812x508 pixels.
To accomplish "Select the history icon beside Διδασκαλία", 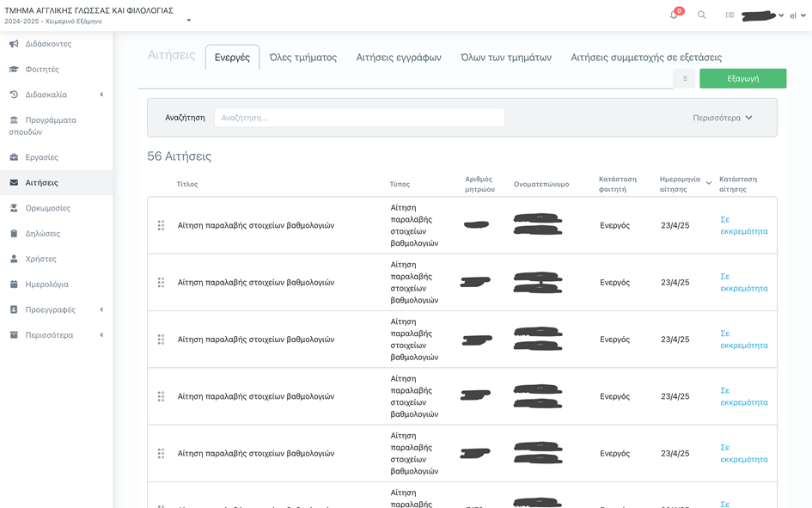I will [x=14, y=95].
